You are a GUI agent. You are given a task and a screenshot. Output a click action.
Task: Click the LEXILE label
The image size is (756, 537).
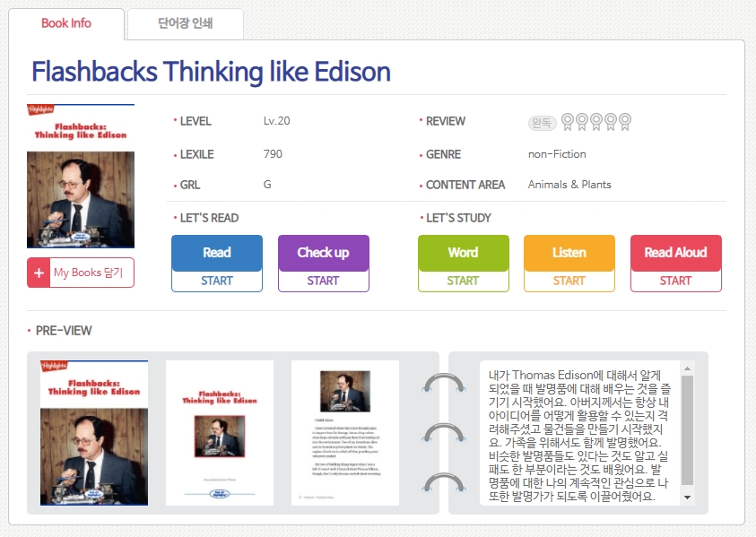pyautogui.click(x=196, y=154)
